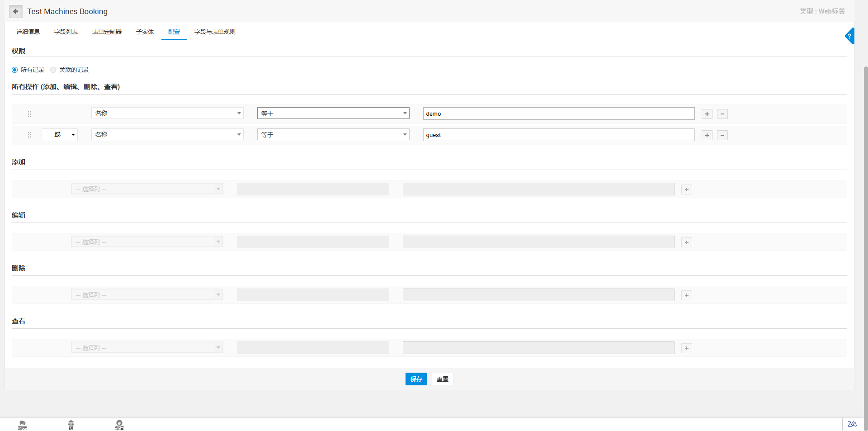Click the plus button in 添加 section
Image resolution: width=868 pixels, height=431 pixels.
[x=687, y=189]
